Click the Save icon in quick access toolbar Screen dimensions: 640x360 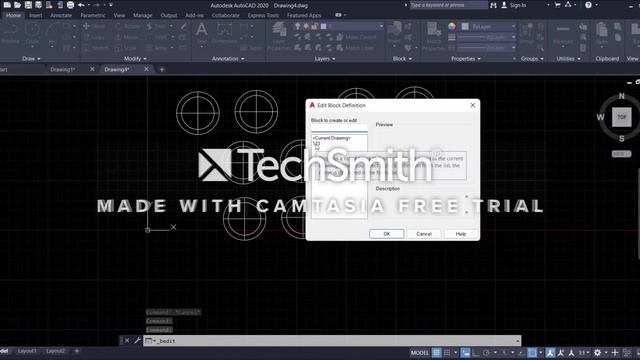(x=28, y=5)
